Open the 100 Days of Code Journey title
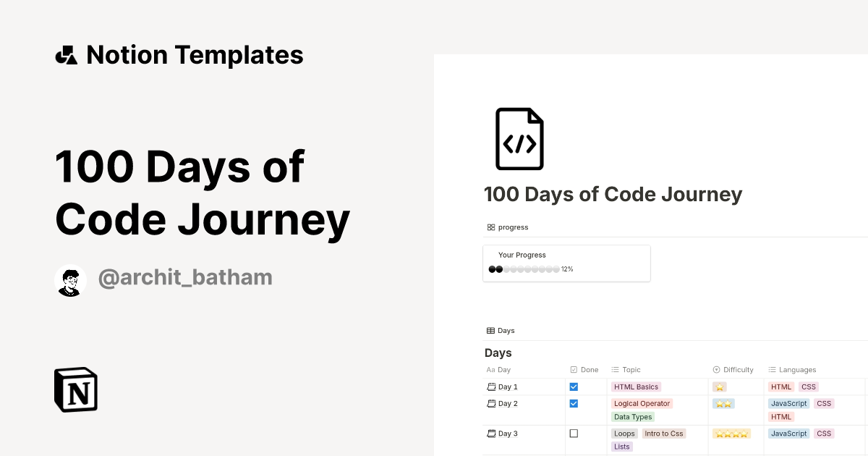 click(613, 194)
